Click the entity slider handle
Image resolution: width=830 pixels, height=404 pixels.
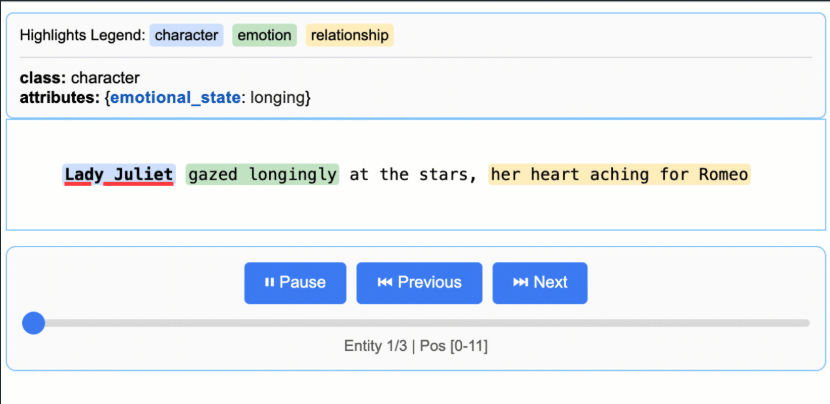[33, 323]
